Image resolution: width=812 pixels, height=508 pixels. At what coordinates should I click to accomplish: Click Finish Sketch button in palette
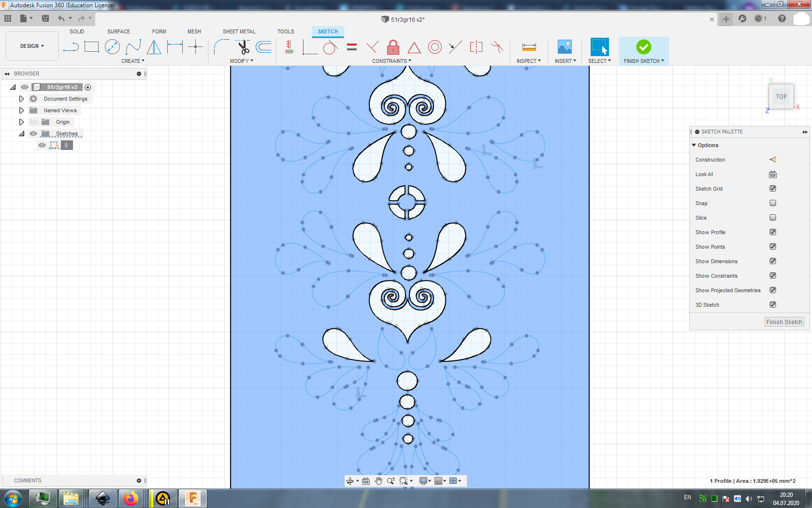[x=784, y=322]
